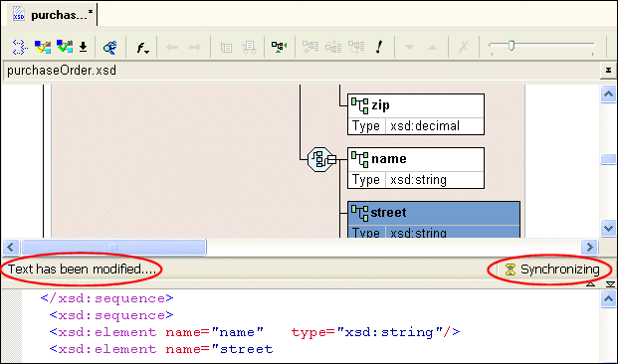Click horizontal scrollbar right arrow
Image resolution: width=618 pixels, height=364 pixels.
(589, 247)
